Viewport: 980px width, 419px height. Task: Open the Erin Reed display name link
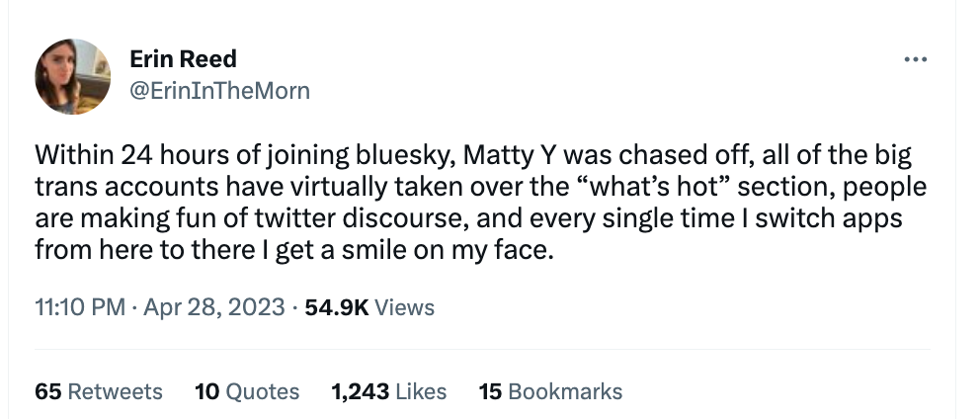coord(184,59)
